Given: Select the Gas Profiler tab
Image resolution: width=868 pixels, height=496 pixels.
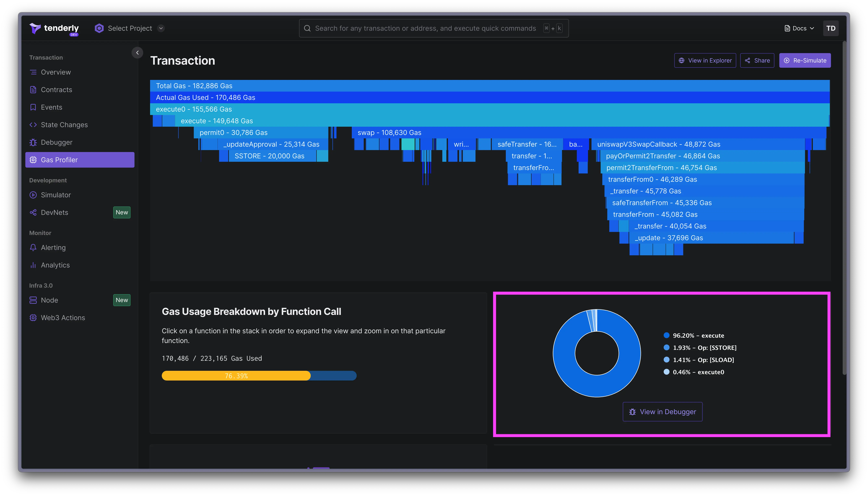Looking at the screenshot, I should click(x=80, y=160).
